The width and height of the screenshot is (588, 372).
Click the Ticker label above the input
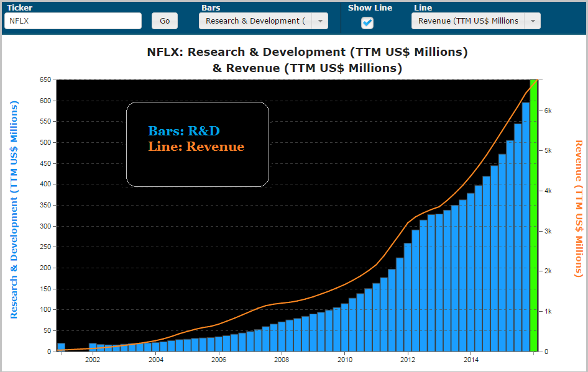[20, 7]
